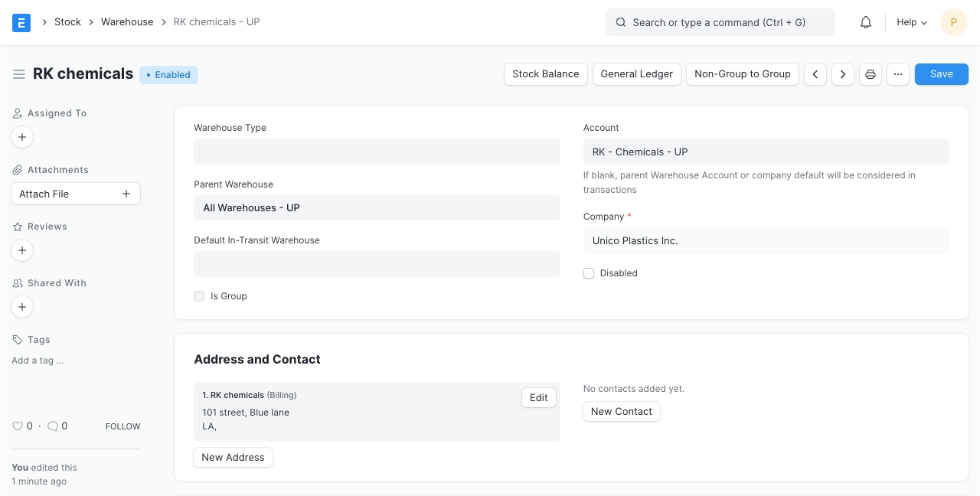Share document using Shared With plus
The image size is (980, 496).
coord(22,307)
